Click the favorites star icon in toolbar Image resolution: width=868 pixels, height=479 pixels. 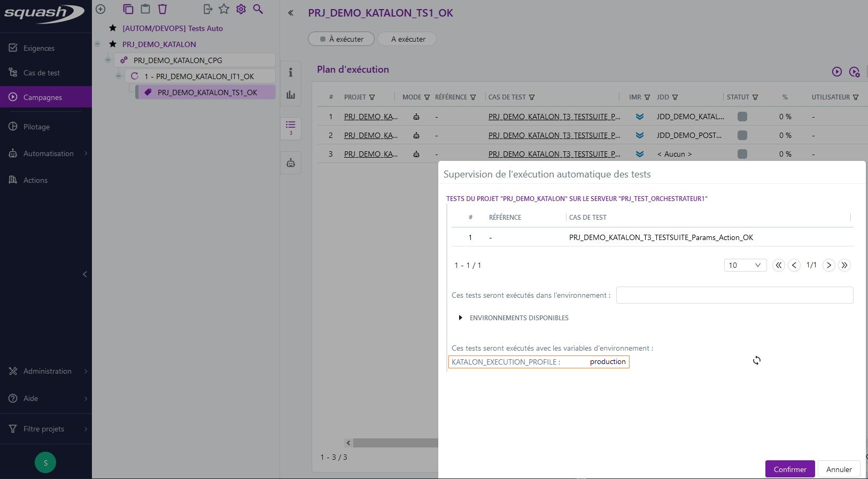pos(224,9)
